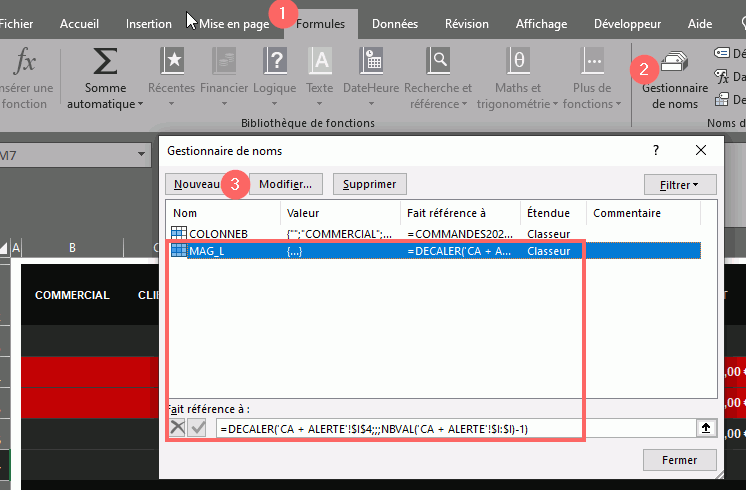Switch to the Données tab

[x=394, y=24]
